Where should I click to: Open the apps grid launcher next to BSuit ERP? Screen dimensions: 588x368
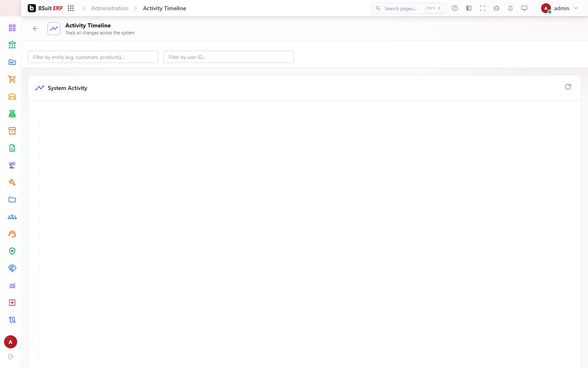(x=71, y=8)
